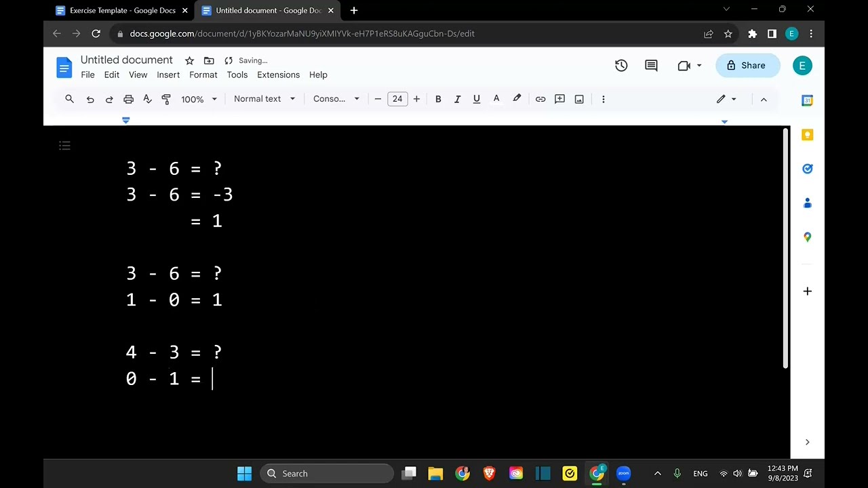Open the Google account avatar in Docs
The image size is (868, 488).
coord(802,66)
